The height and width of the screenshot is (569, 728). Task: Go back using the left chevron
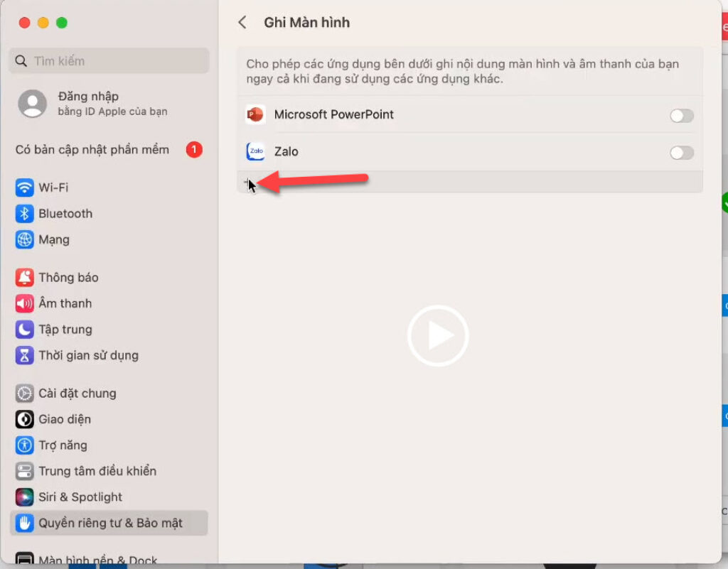242,23
